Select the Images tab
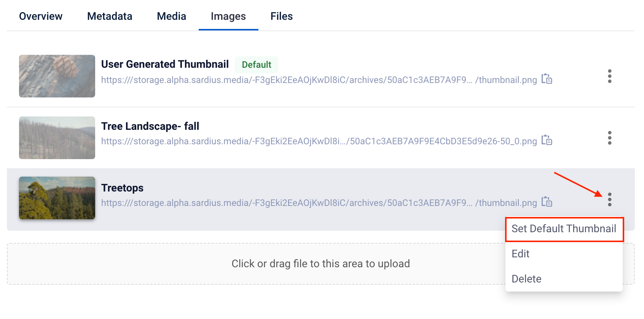 pyautogui.click(x=228, y=16)
